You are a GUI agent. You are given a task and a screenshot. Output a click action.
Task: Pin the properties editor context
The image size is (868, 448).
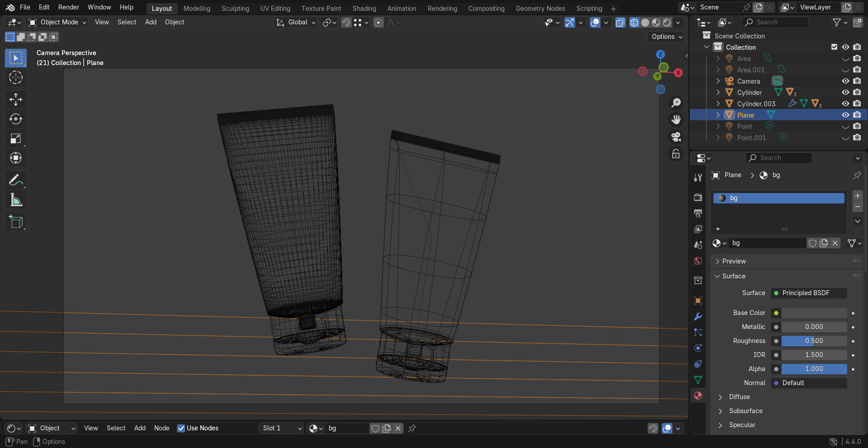pos(857,175)
